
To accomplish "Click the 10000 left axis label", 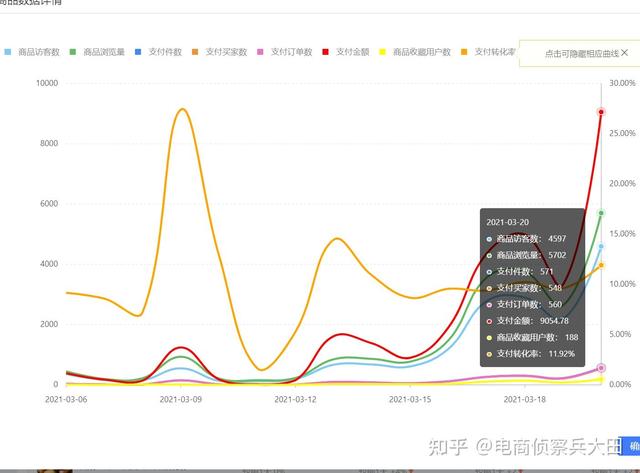I will click(47, 83).
